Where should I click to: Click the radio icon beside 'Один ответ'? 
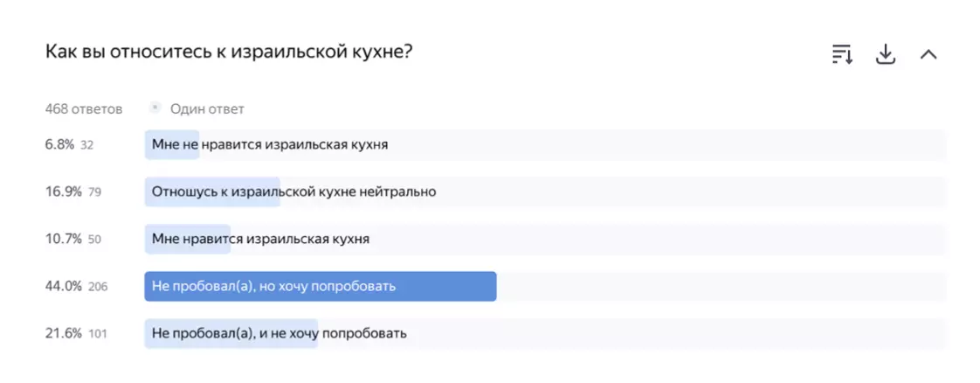(155, 108)
